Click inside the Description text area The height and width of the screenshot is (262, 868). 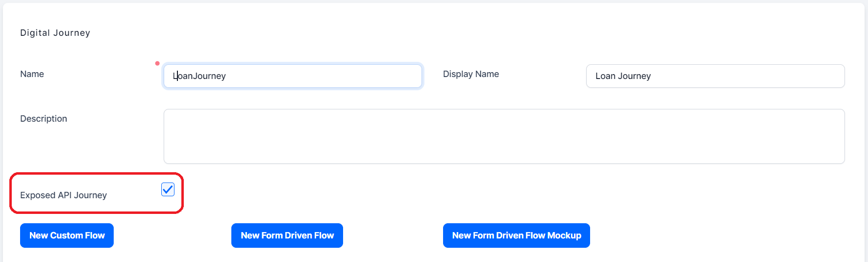pyautogui.click(x=504, y=136)
